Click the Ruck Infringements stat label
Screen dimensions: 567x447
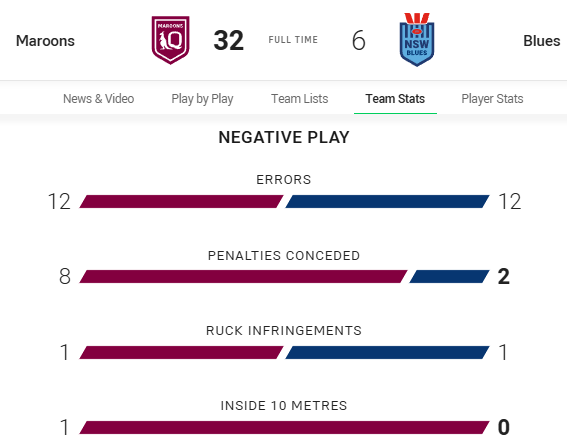pos(284,330)
